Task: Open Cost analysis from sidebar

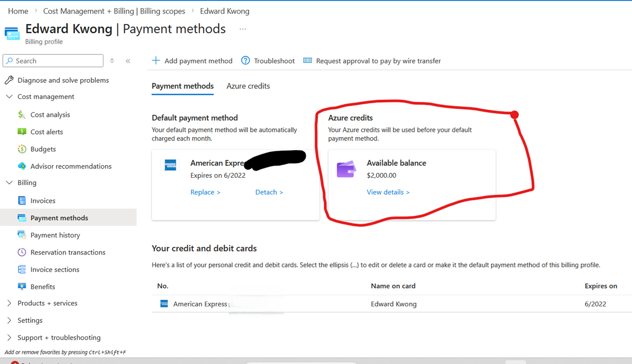Action: [50, 115]
